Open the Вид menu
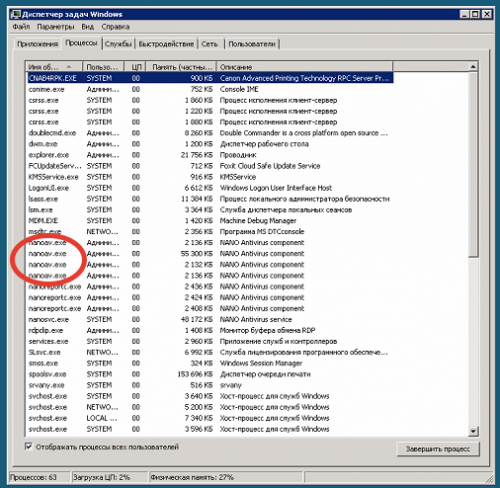Viewport: 500px width, 488px height. [x=88, y=27]
